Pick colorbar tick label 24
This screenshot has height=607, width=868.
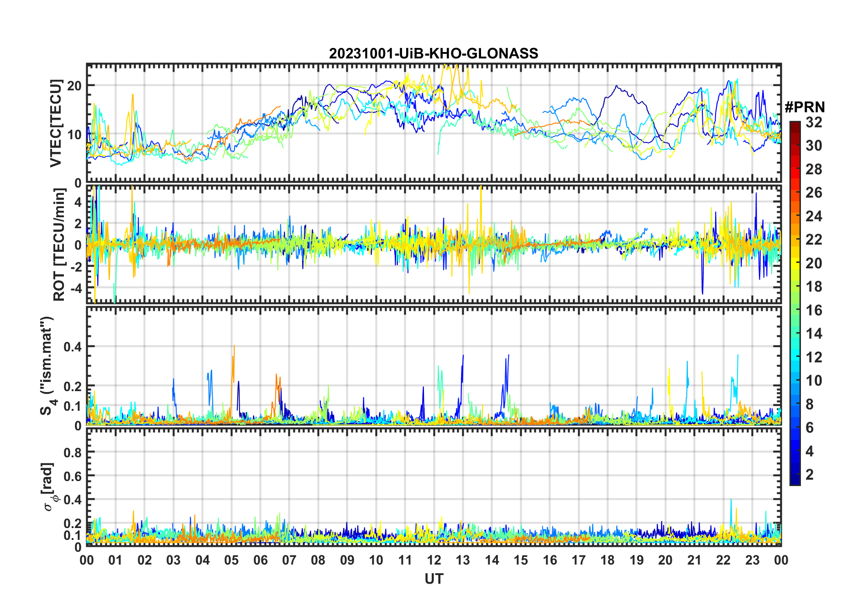[x=814, y=216]
